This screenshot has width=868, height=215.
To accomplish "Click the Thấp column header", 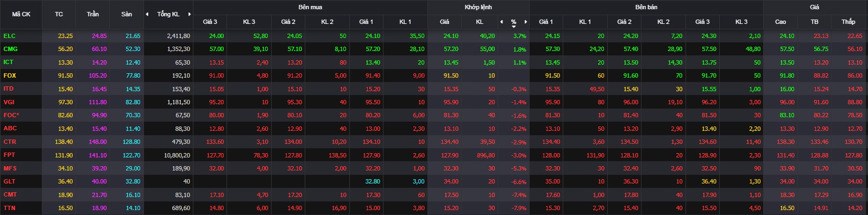I will (x=848, y=22).
